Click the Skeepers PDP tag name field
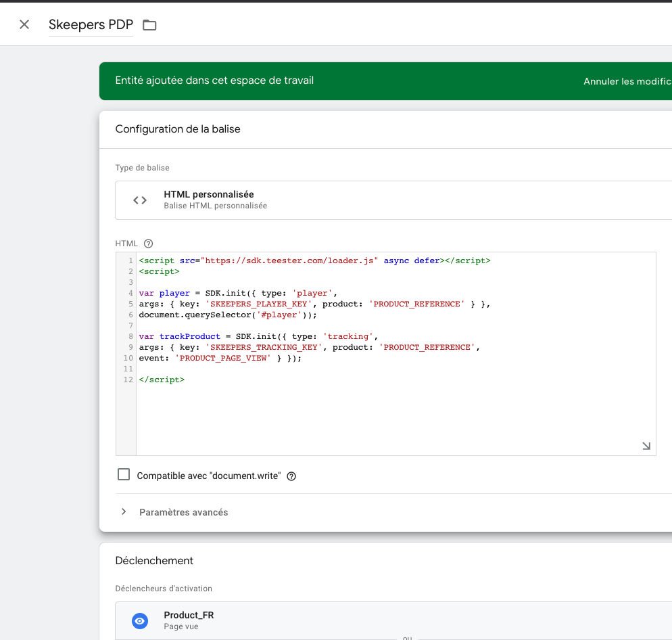Screen dimensions: 672x640 pos(91,25)
